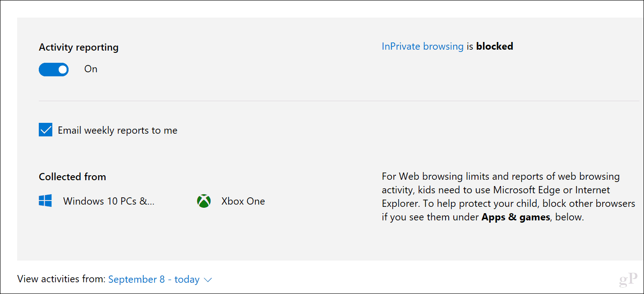Click the Windows logo icon under Collected from
The height and width of the screenshot is (294, 644).
(45, 201)
